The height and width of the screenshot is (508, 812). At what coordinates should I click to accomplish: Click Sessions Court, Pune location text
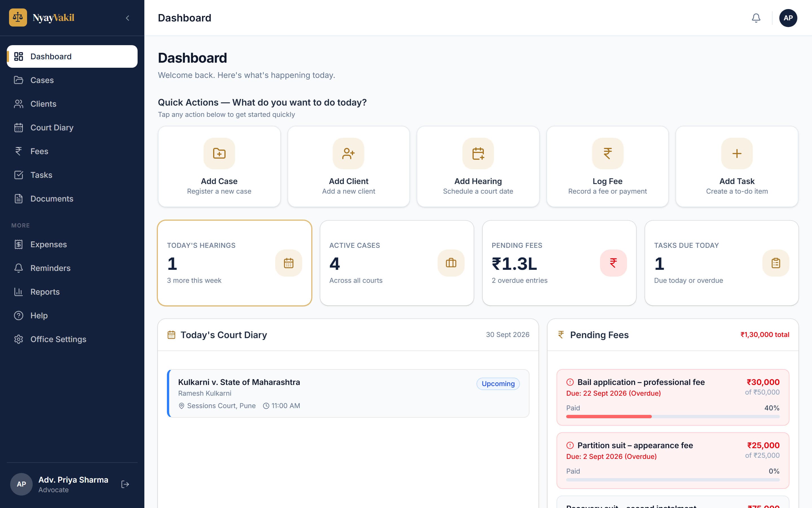pyautogui.click(x=221, y=406)
